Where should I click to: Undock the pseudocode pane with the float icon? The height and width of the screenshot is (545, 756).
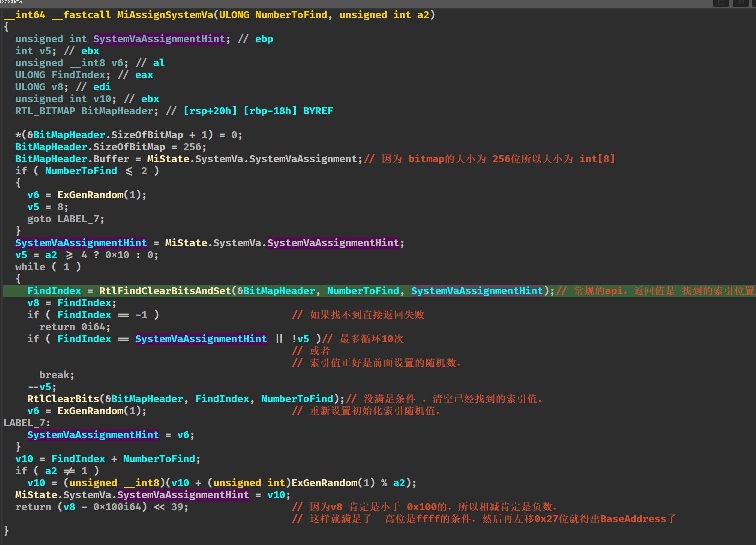click(x=740, y=3)
